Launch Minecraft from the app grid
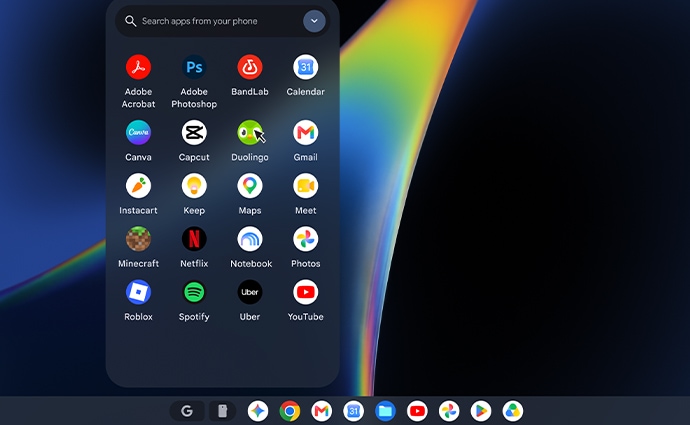The image size is (690, 425). pos(138,239)
